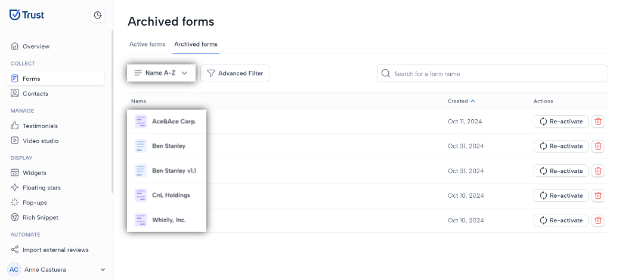Click trash icon for Whizlly, Inc. row
Image resolution: width=644 pixels, height=280 pixels.
pyautogui.click(x=598, y=220)
